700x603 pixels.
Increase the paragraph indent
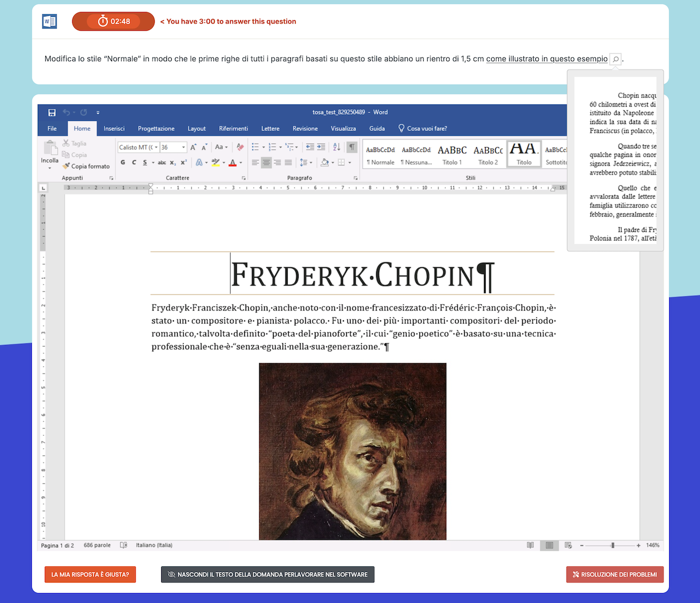pos(321,147)
